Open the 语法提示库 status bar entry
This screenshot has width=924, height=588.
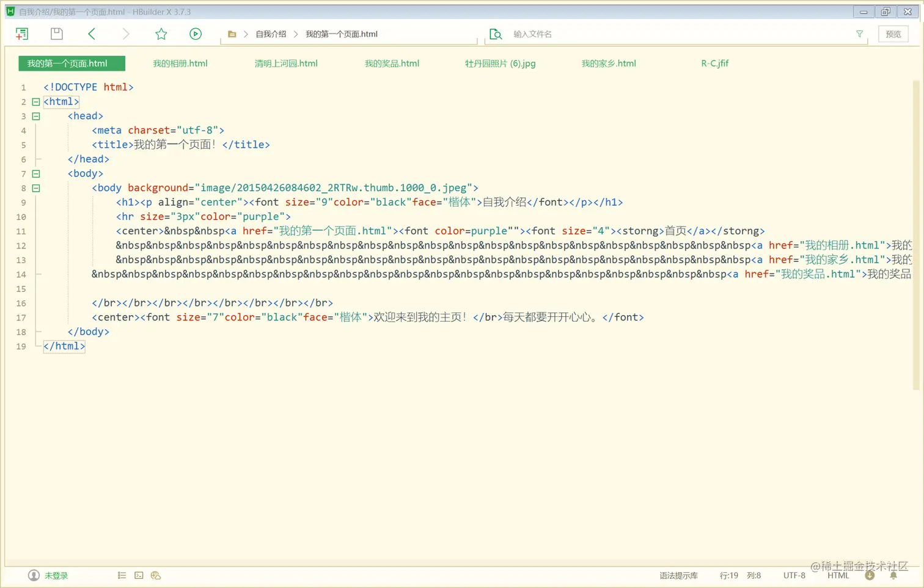click(678, 576)
